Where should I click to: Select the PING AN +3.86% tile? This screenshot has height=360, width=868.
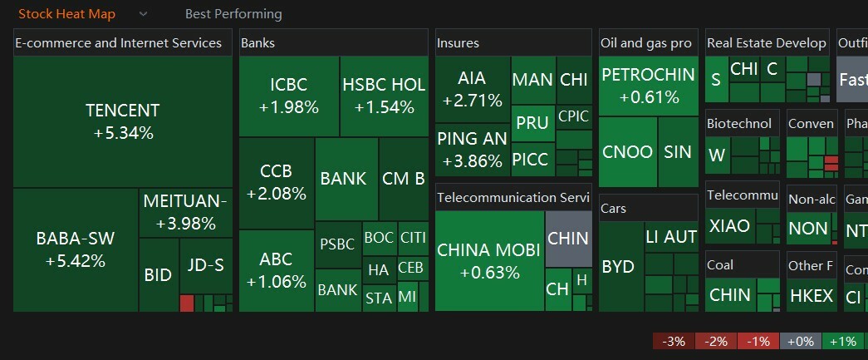pyautogui.click(x=472, y=150)
